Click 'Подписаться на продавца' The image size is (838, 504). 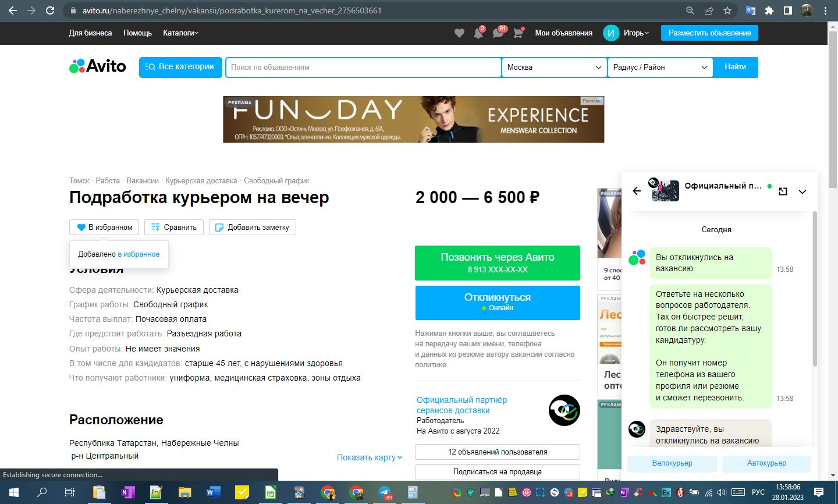[498, 472]
